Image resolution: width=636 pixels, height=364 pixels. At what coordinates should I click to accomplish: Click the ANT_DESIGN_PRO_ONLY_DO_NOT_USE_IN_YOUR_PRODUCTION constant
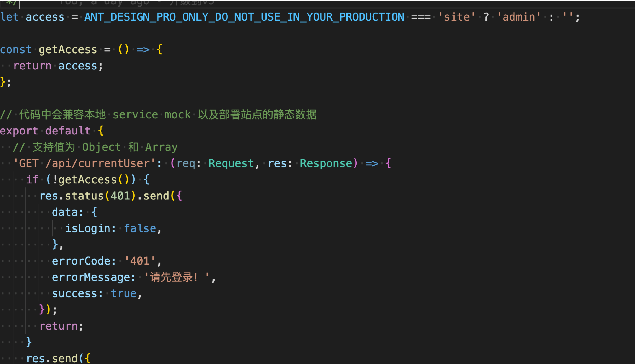tap(244, 17)
